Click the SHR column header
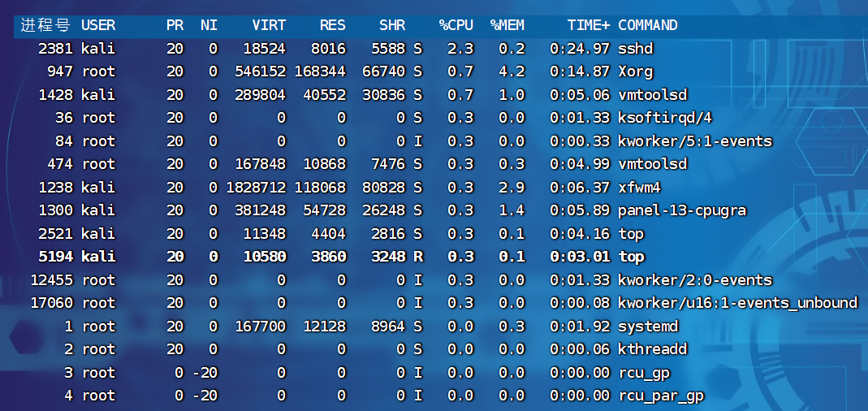868x411 pixels. (x=392, y=25)
